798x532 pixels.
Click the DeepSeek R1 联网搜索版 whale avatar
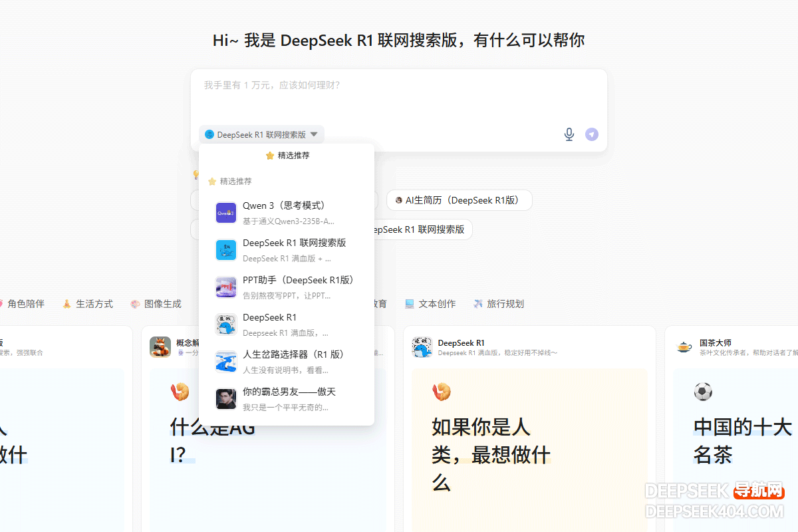pyautogui.click(x=226, y=250)
